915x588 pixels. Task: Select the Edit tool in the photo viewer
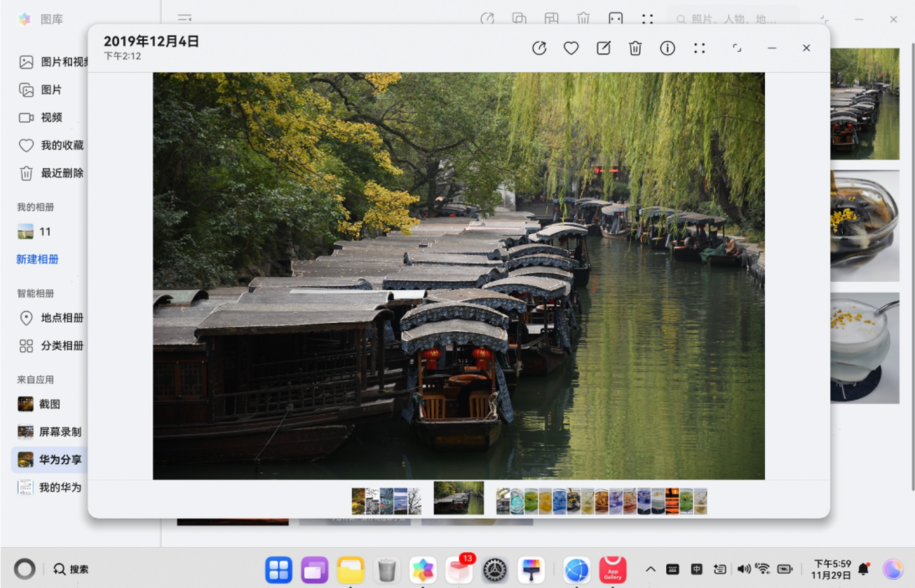point(603,48)
